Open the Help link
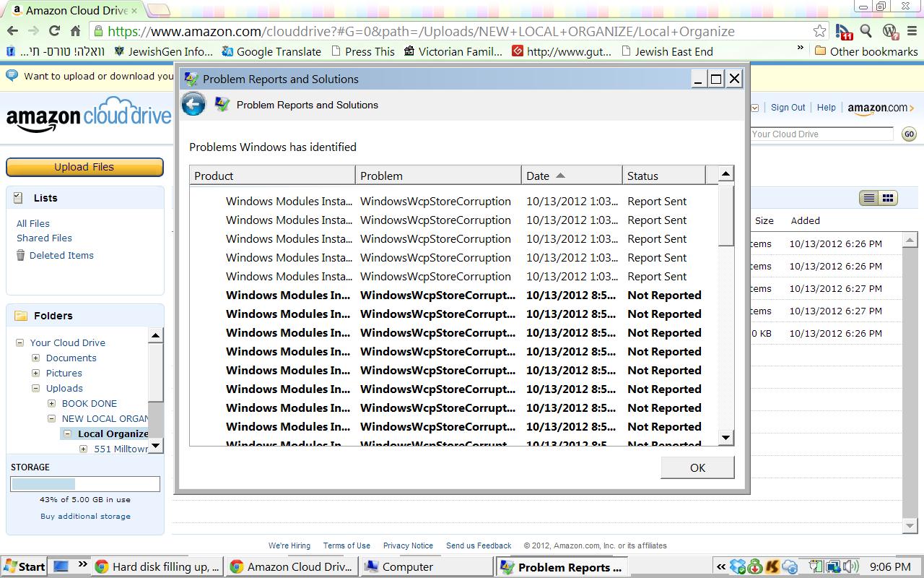 coord(827,108)
